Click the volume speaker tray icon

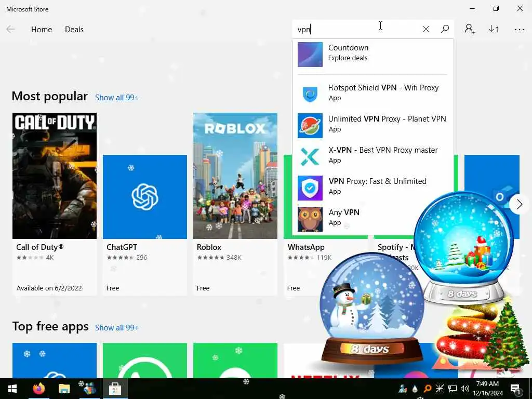(x=465, y=389)
